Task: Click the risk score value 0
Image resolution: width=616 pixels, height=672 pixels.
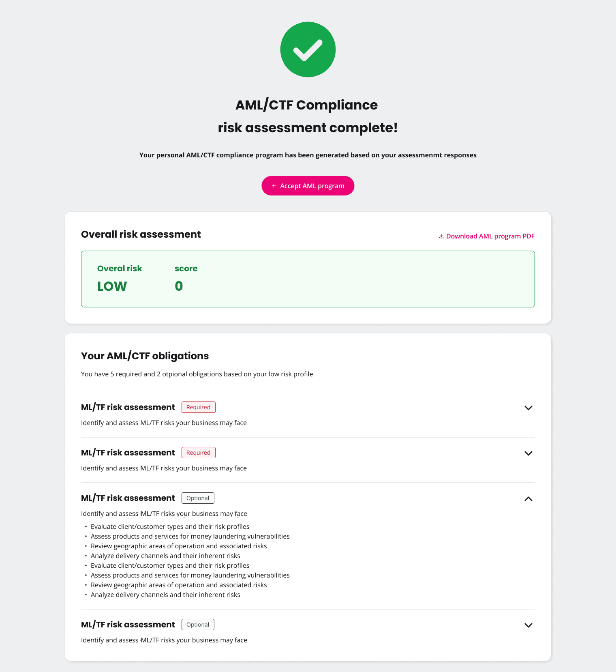Action: pos(179,286)
